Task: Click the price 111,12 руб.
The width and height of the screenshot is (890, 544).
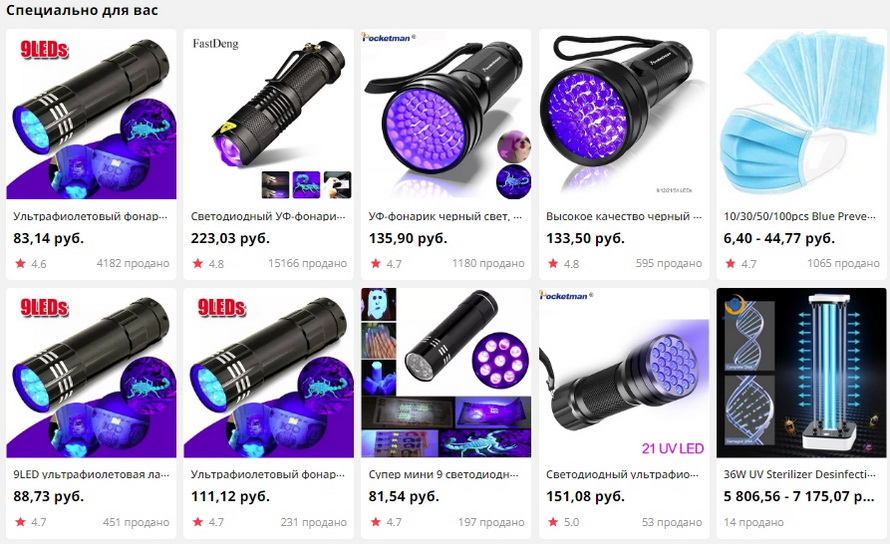Action: pos(230,496)
